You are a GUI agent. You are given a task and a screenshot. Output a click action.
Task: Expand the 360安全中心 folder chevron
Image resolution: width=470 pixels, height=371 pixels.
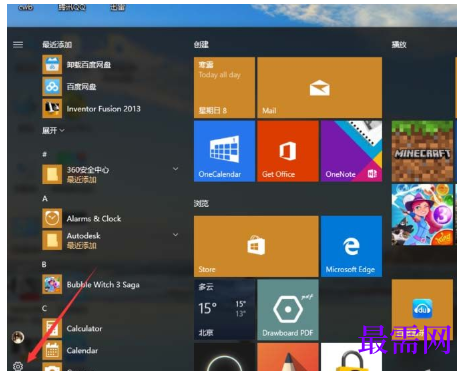[x=175, y=169]
